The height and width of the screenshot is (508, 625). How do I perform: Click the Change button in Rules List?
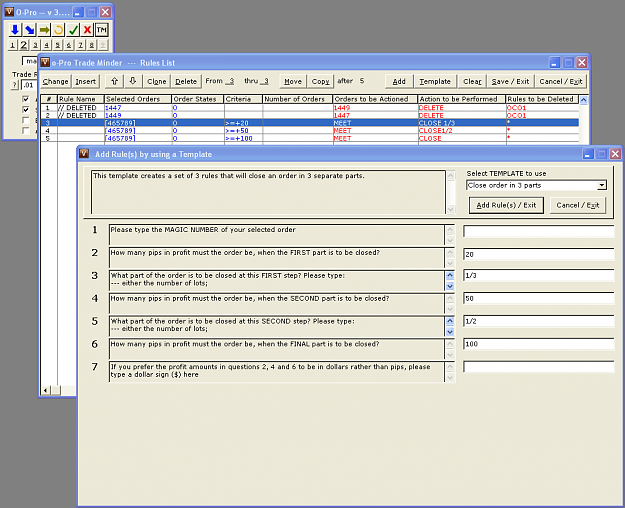pyautogui.click(x=55, y=81)
